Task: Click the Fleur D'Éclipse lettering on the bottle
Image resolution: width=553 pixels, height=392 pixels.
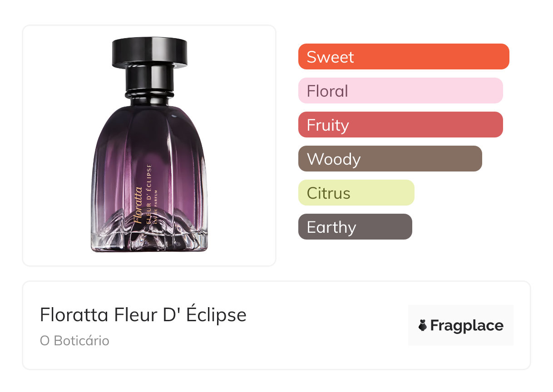Action: 149,193
